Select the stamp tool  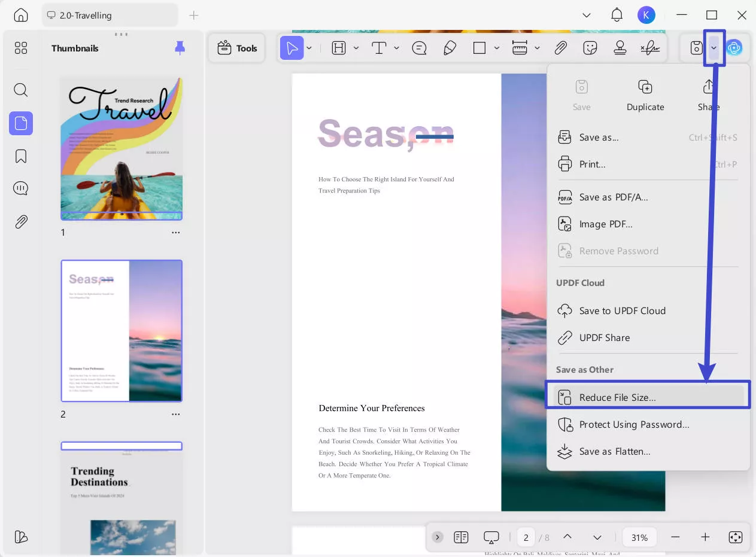[x=620, y=48]
